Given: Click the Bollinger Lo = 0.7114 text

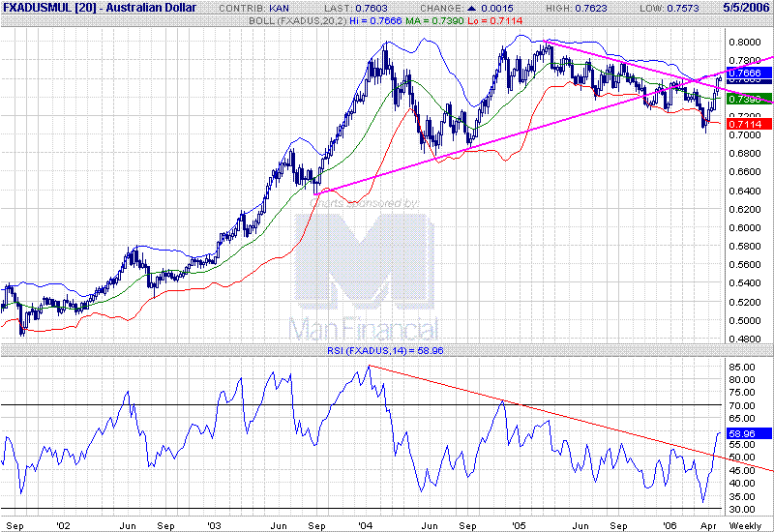Looking at the screenshot, I should [x=494, y=20].
